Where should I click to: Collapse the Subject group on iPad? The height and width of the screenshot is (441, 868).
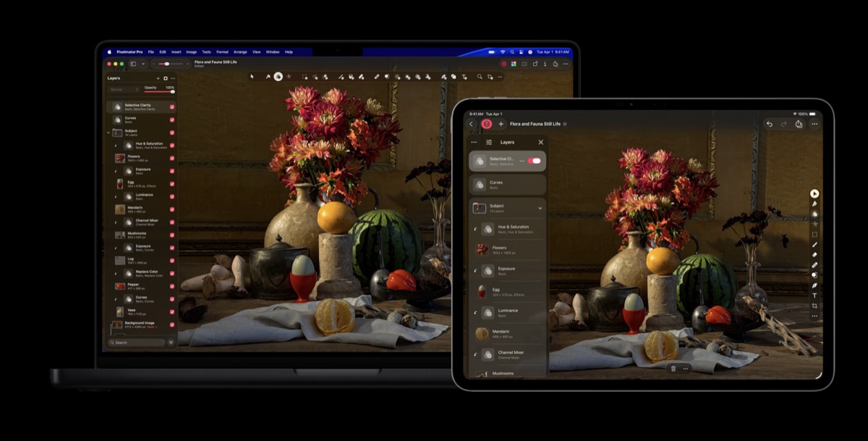tap(540, 208)
